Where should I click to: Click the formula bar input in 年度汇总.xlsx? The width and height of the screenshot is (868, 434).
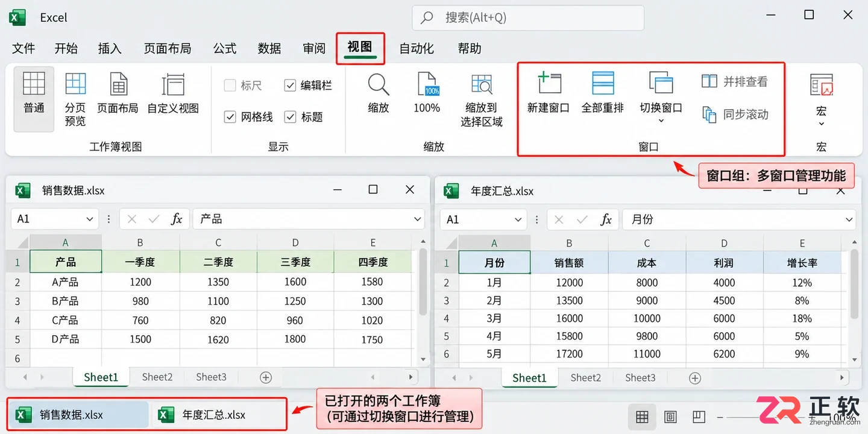click(738, 220)
